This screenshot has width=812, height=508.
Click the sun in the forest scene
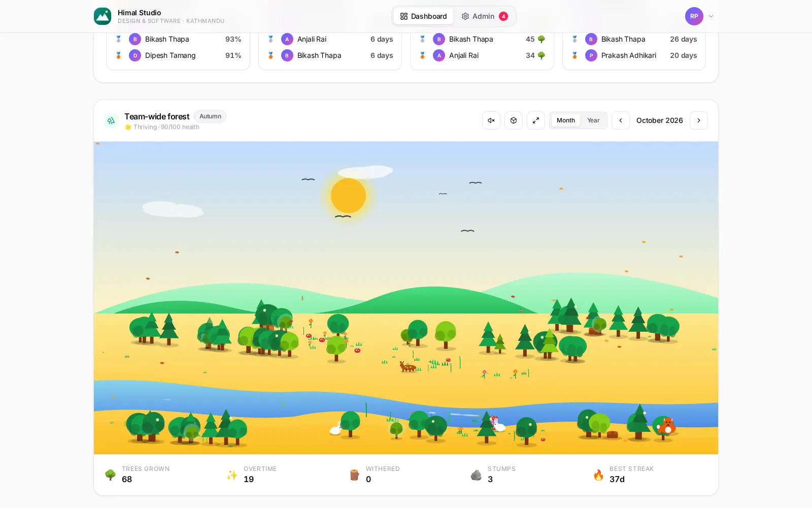(x=348, y=196)
